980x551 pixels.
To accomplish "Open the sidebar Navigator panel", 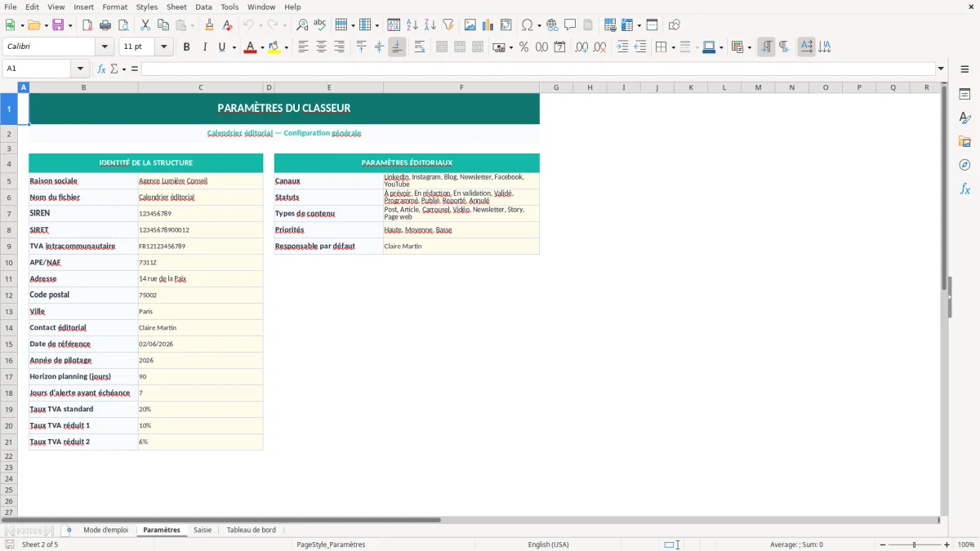I will [964, 165].
